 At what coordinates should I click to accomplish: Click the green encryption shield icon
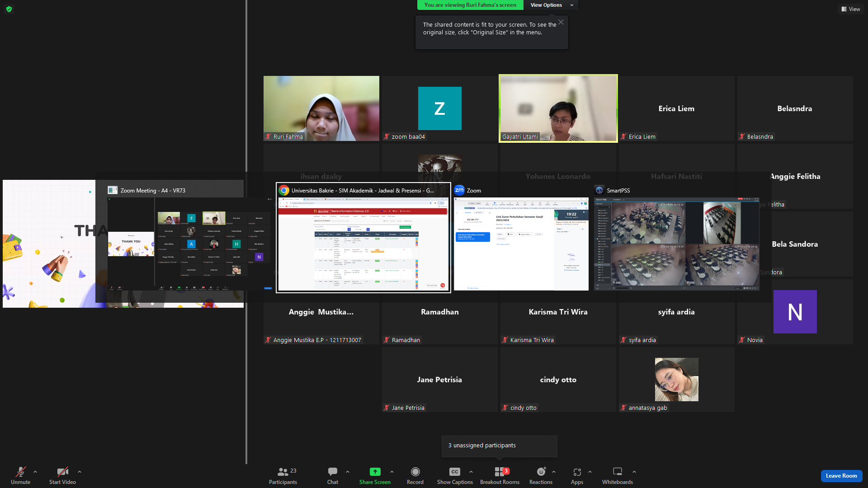[9, 9]
